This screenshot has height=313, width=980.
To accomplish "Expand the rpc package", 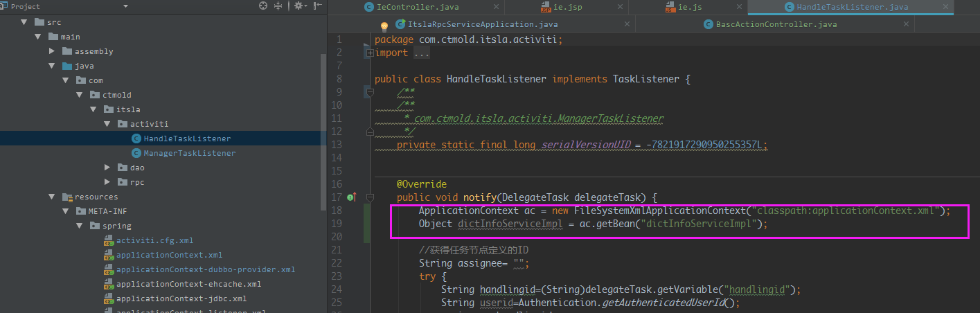I will click(x=107, y=182).
